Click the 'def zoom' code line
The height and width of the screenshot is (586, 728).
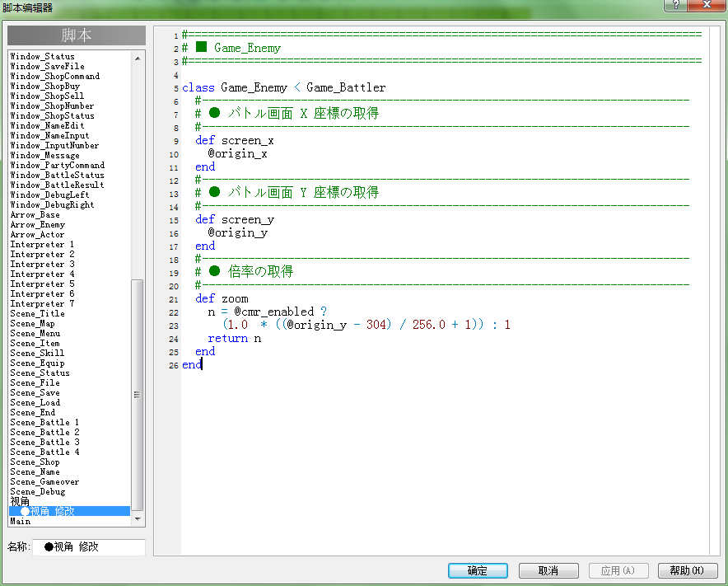point(222,298)
